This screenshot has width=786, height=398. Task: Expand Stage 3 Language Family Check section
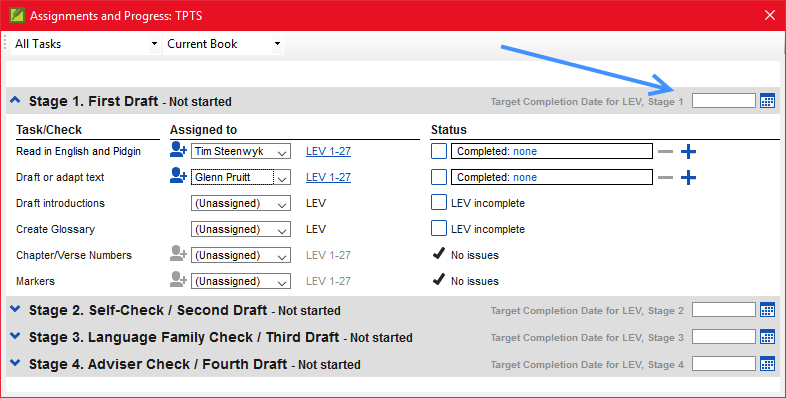15,336
